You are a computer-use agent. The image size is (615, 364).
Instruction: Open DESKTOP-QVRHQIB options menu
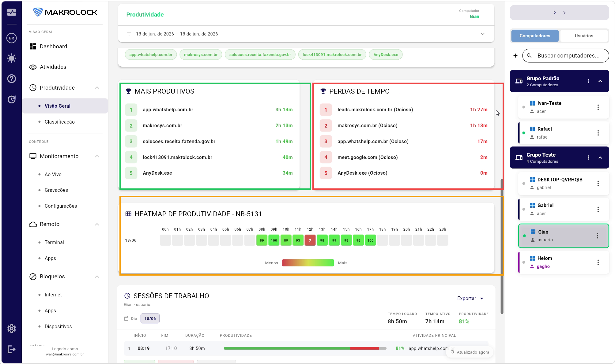pos(598,184)
